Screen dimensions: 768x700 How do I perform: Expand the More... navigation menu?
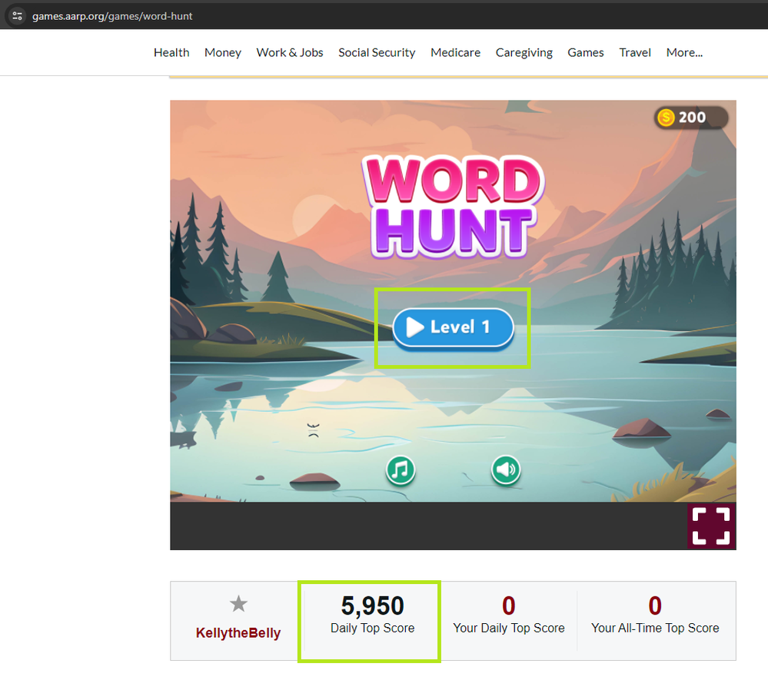tap(684, 52)
